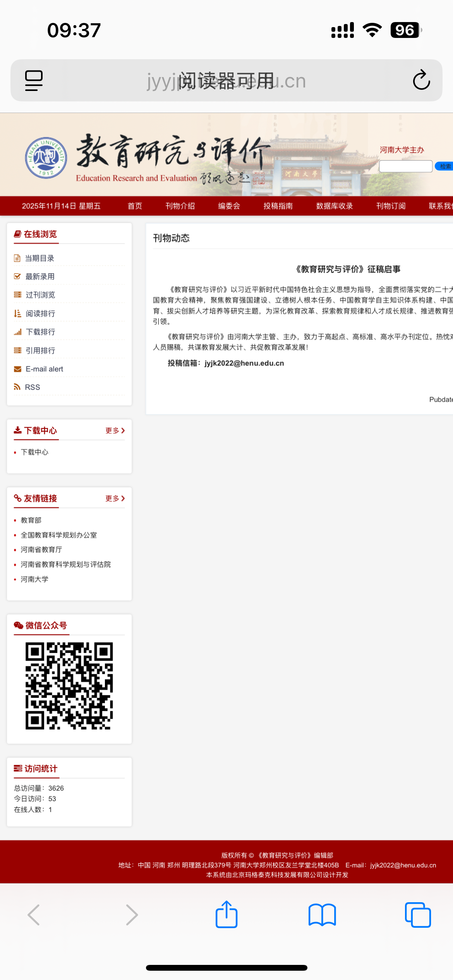Tap the Safari page reload icon

pos(421,80)
